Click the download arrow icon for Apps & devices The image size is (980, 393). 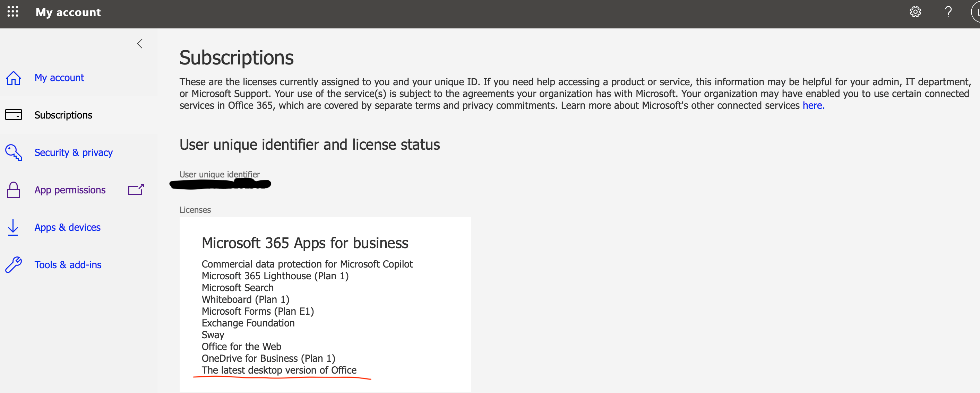coord(13,227)
